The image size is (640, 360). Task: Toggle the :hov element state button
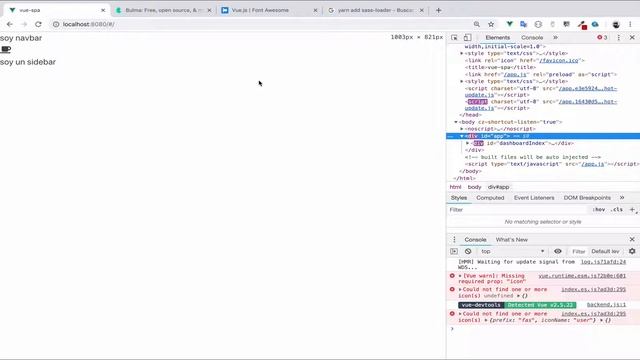tap(599, 210)
